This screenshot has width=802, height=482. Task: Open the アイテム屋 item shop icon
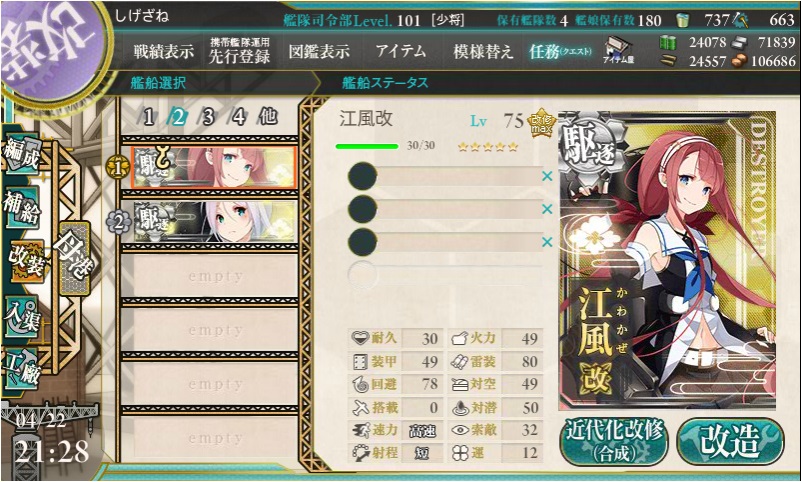click(x=618, y=50)
